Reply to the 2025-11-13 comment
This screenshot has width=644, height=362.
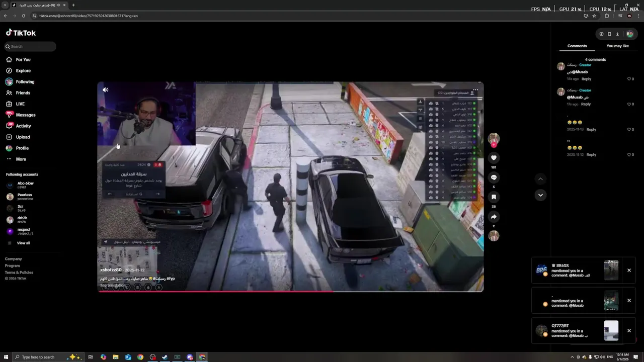click(591, 129)
